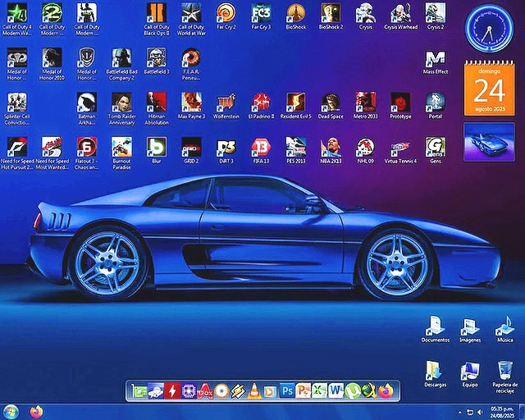Open the Battlefield 3 shortcut
The width and height of the screenshot is (525, 420).
[x=157, y=61]
